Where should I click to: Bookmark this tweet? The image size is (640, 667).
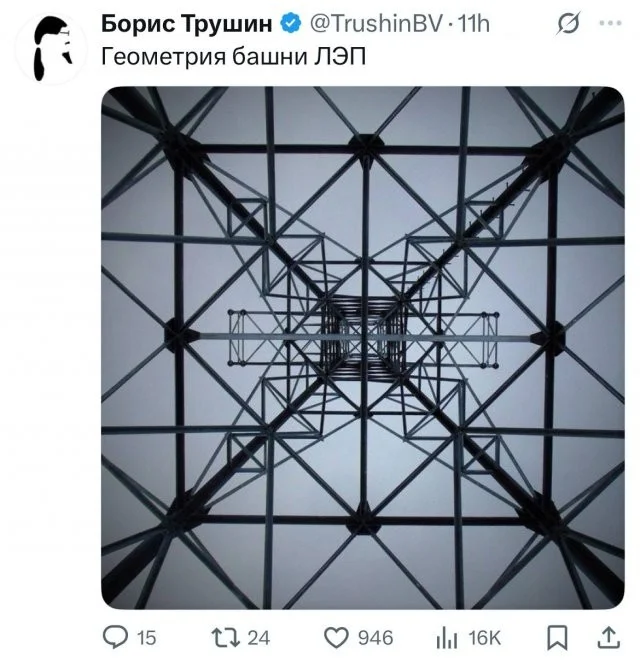click(x=560, y=636)
